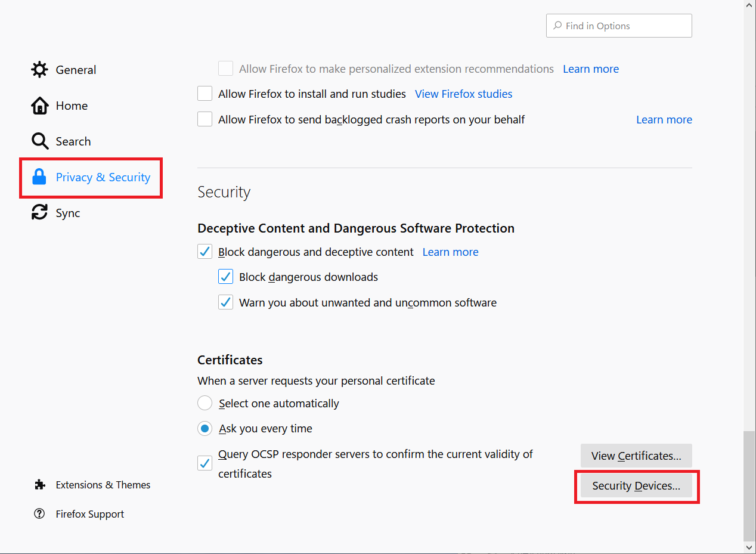Follow the View Firefox studies link
The image size is (756, 554).
tap(463, 94)
